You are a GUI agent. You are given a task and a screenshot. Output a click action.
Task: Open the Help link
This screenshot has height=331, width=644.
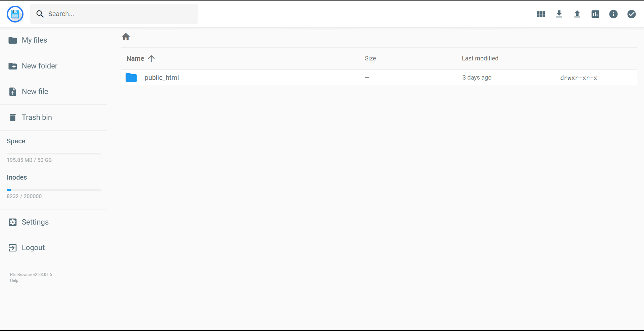point(14,280)
